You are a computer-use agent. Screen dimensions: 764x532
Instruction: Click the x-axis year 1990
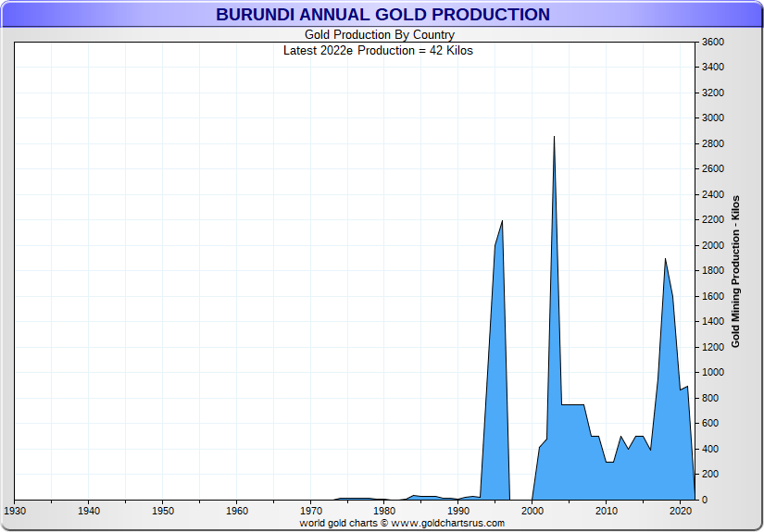(x=458, y=511)
